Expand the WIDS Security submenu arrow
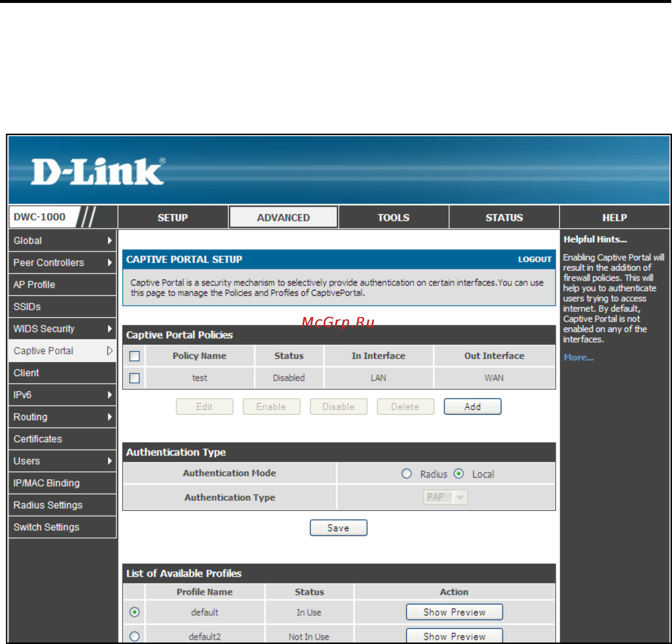672x644 pixels. (x=109, y=328)
